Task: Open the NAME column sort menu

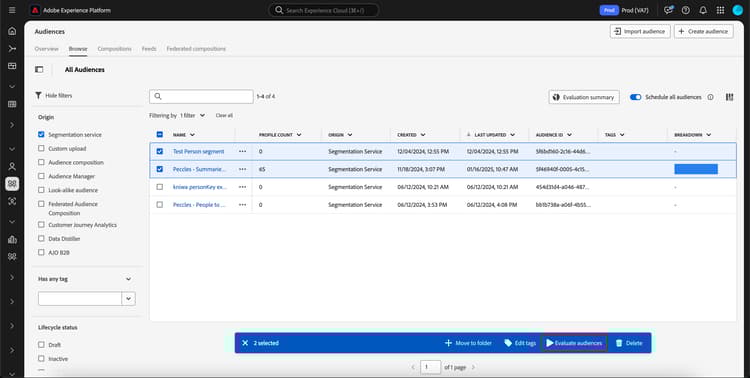Action: pyautogui.click(x=192, y=135)
